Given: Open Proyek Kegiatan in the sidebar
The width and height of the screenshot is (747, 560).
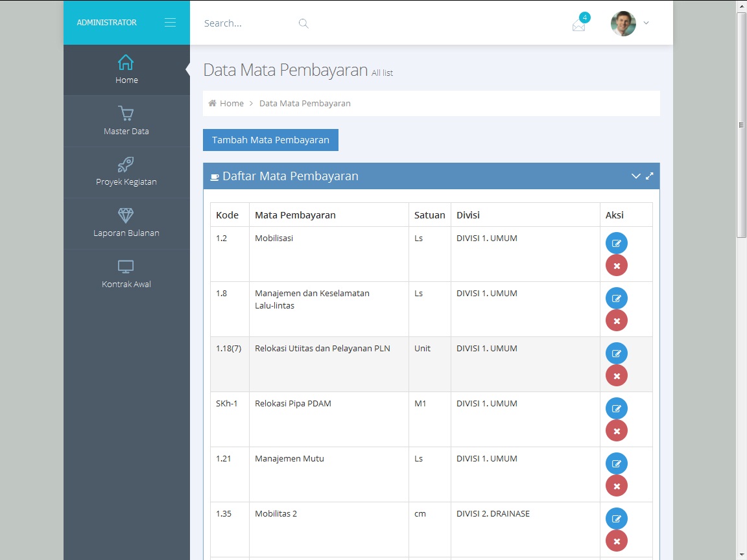Looking at the screenshot, I should pos(126,172).
